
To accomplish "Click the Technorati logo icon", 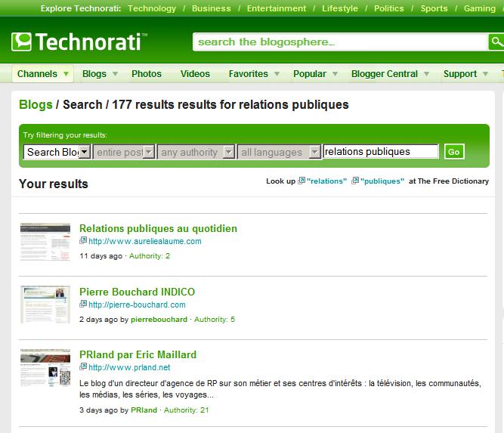I will [22, 42].
